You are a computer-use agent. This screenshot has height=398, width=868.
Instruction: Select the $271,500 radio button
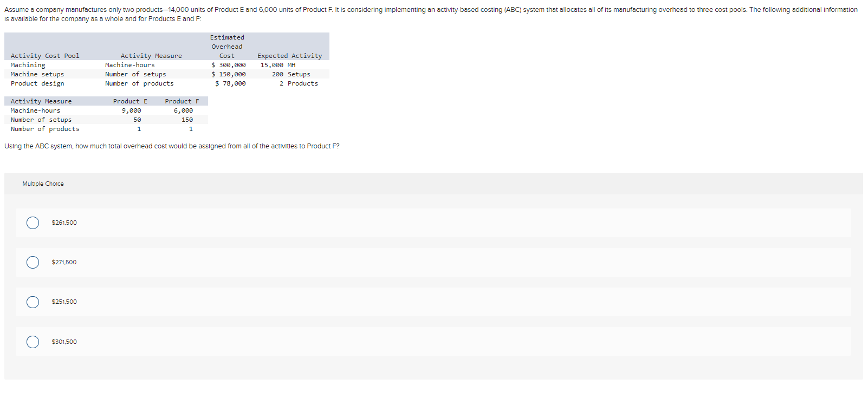[33, 262]
